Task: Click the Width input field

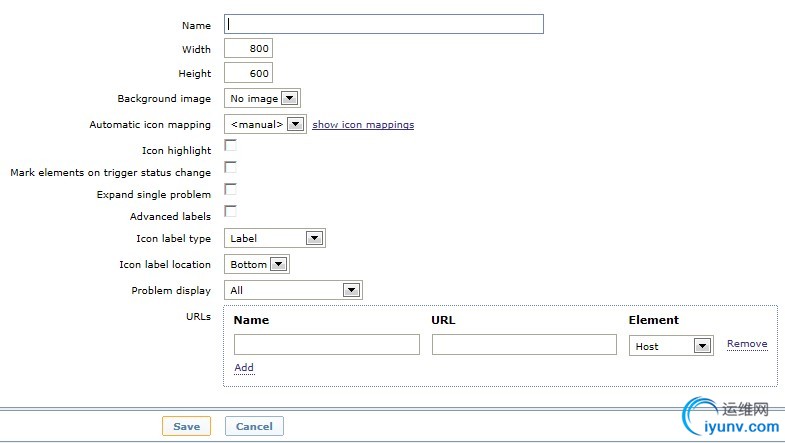Action: point(248,49)
